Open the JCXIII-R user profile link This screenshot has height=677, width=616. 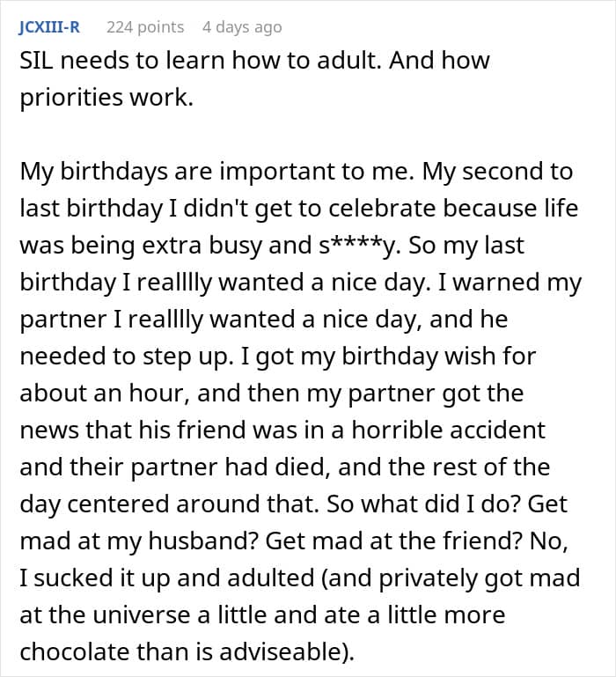pyautogui.click(x=49, y=27)
